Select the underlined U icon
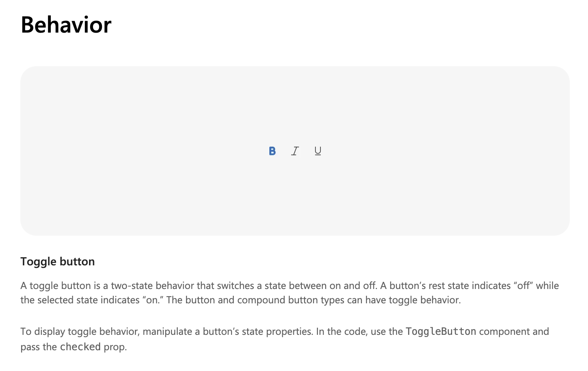 (318, 151)
